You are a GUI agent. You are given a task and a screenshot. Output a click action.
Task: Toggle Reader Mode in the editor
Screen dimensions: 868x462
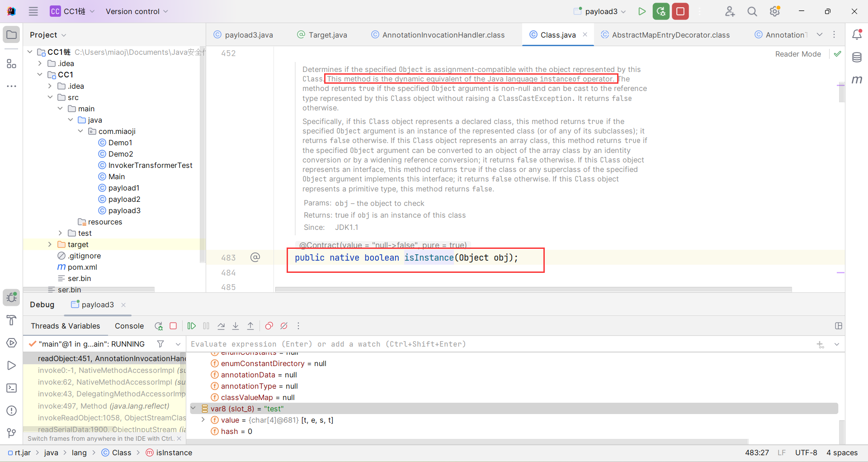coord(797,54)
